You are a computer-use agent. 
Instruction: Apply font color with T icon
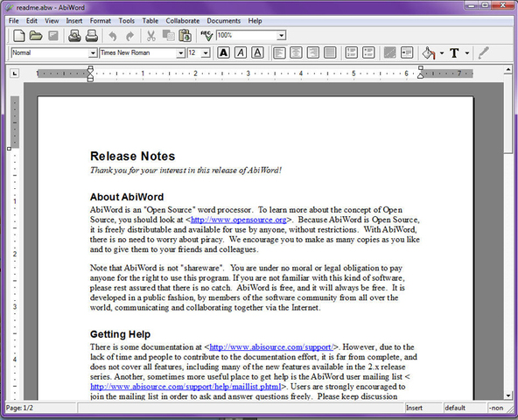pos(455,52)
